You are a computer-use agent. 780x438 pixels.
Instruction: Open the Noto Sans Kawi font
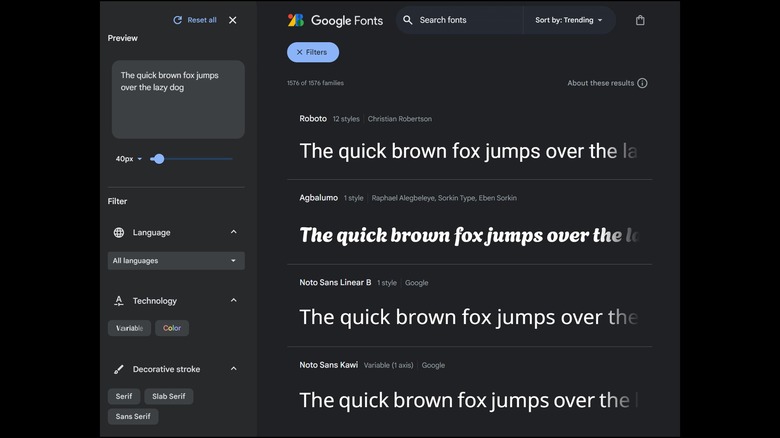click(x=328, y=365)
